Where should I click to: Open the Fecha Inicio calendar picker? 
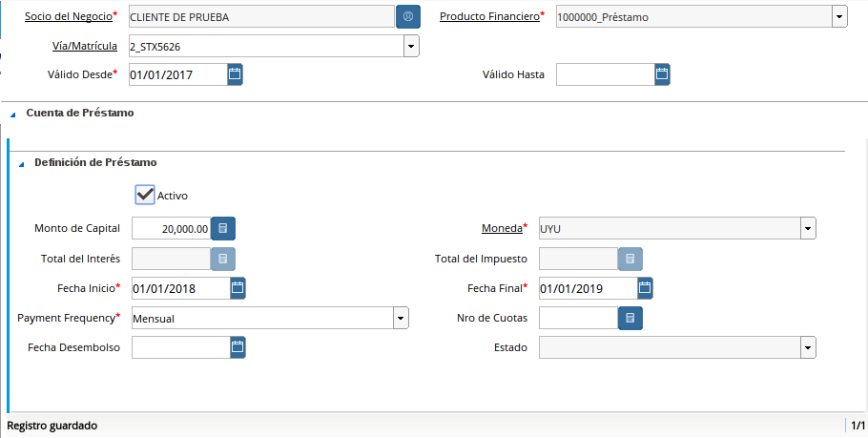[x=238, y=287]
